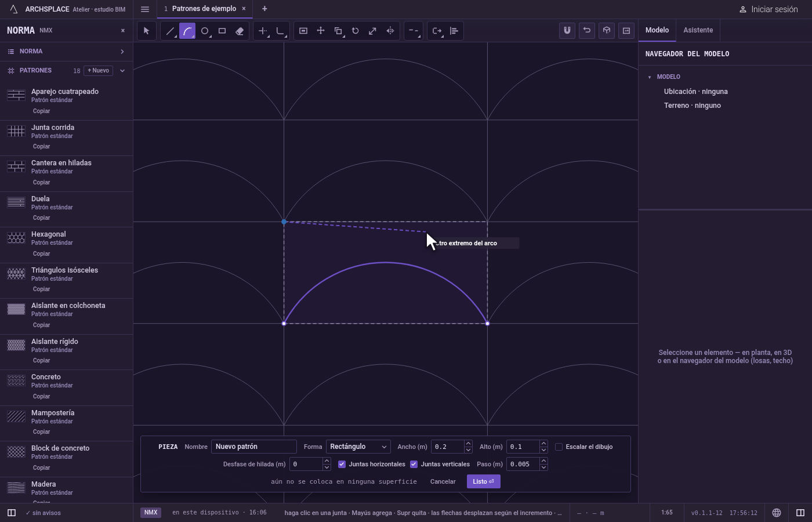Increase the Ancho (m) stepper value
812x522 pixels.
468,443
